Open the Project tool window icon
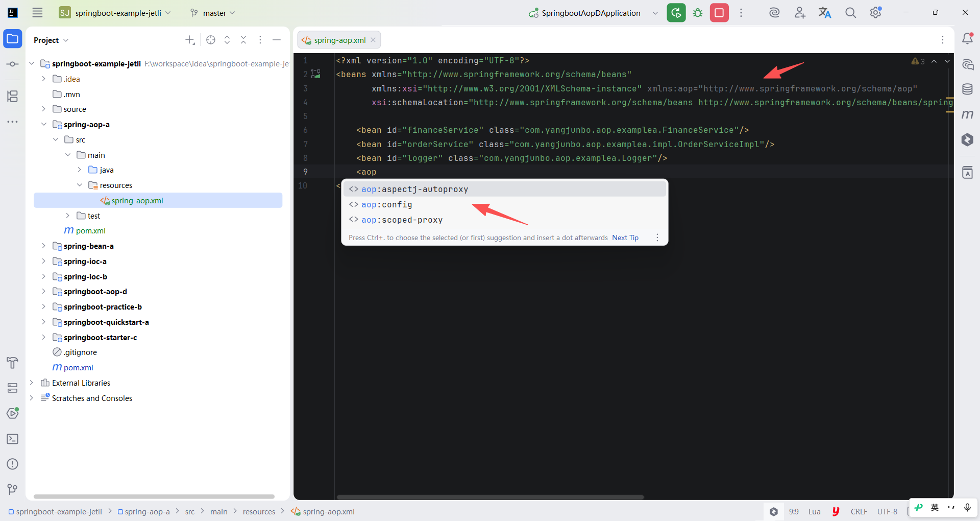Screen dimensions: 980x521 click(13, 39)
